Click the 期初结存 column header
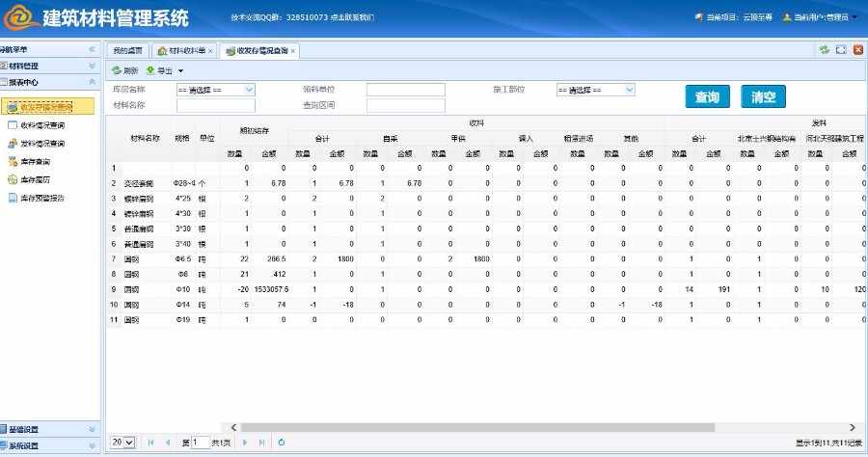The height and width of the screenshot is (457, 868). point(254,130)
